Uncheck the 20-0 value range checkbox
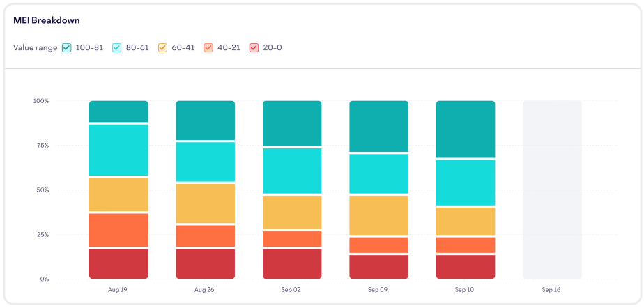Viewport: 644px width, 308px height. pyautogui.click(x=254, y=47)
